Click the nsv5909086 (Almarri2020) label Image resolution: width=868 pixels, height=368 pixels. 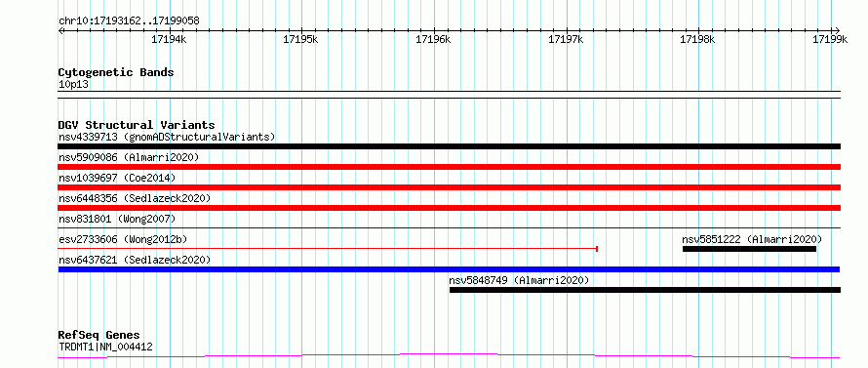point(129,157)
